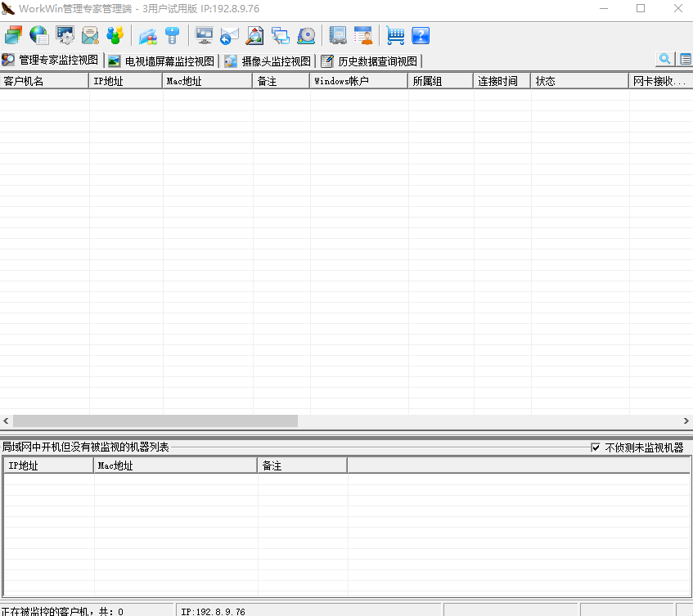Click the horizontal scrollbar thumb
Image resolution: width=693 pixels, height=616 pixels.
point(155,420)
